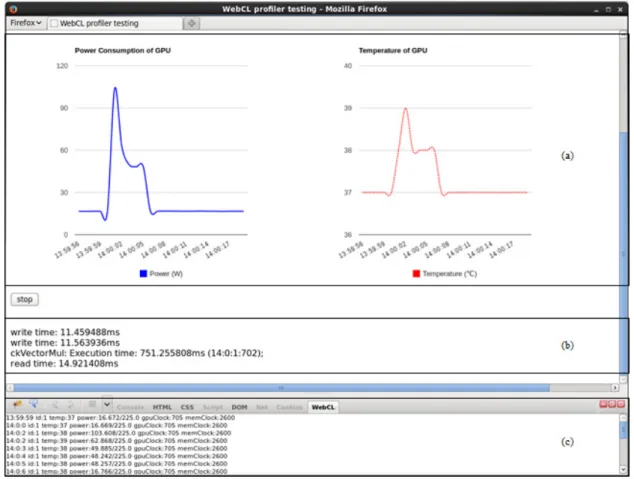Click the 'read time: 14.921408ms' line
This screenshot has width=634, height=479.
click(64, 364)
